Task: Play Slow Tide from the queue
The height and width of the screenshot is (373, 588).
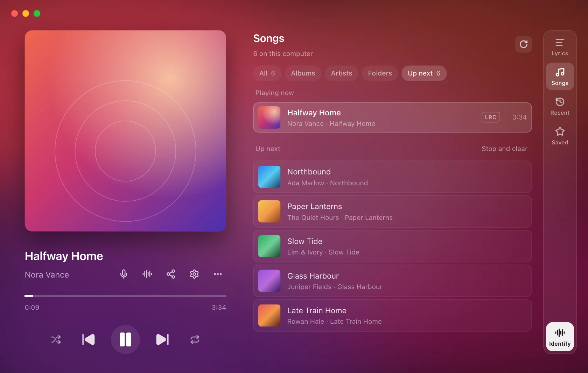Action: click(x=392, y=246)
